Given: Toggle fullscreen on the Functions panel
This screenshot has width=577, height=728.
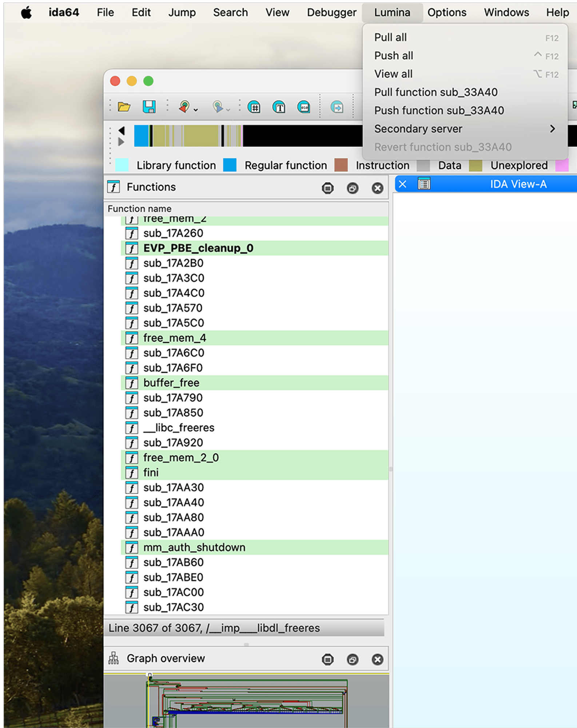Looking at the screenshot, I should (x=328, y=188).
